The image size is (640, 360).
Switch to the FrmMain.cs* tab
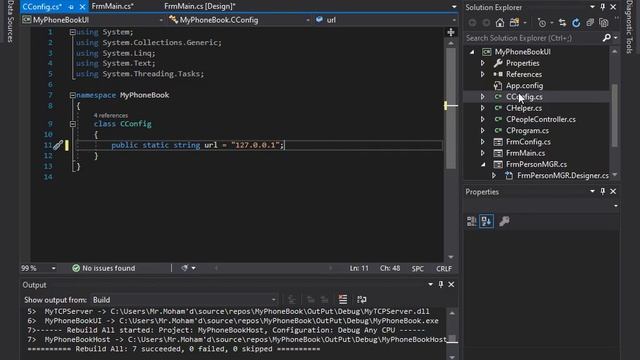click(113, 7)
